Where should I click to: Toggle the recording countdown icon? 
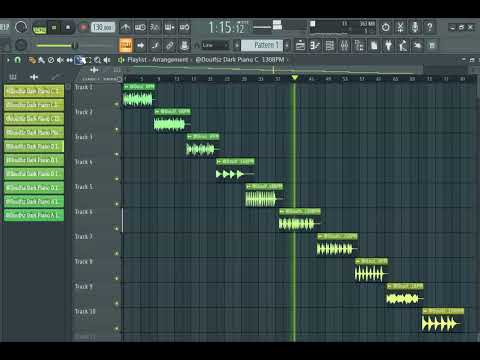tap(155, 27)
